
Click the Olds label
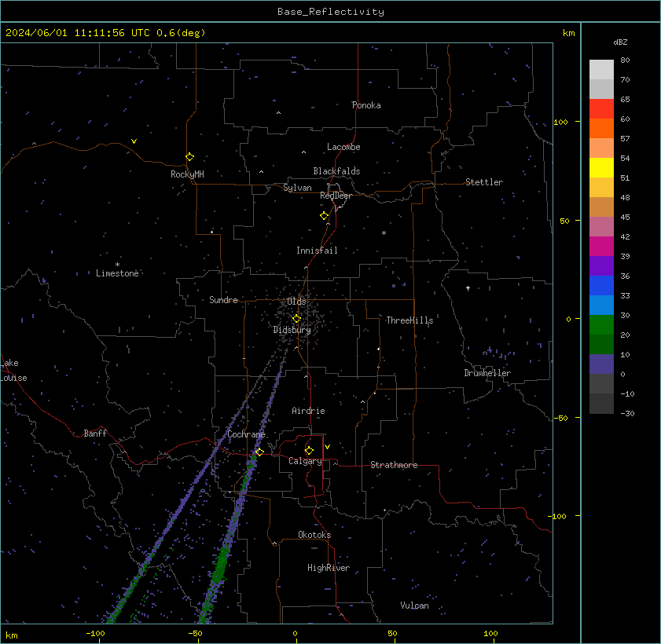point(296,302)
